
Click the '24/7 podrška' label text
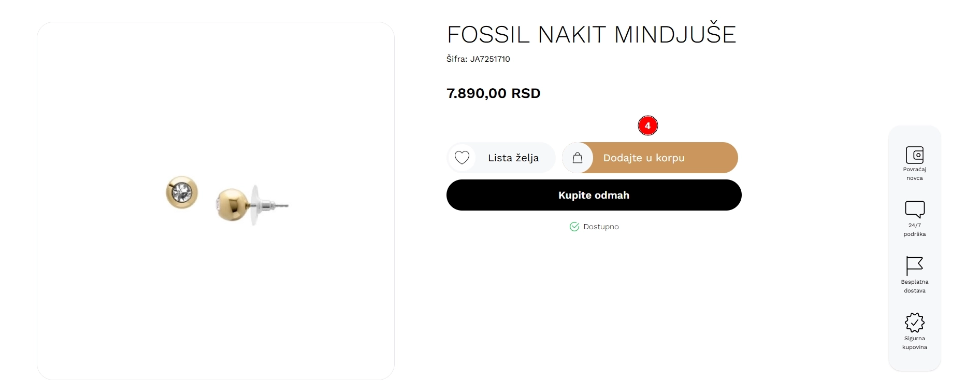(915, 230)
